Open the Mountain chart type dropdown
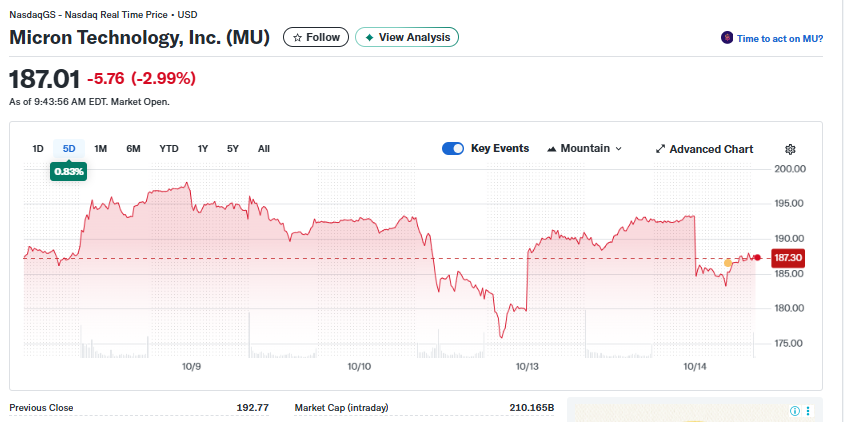This screenshot has height=422, width=844. tap(584, 149)
